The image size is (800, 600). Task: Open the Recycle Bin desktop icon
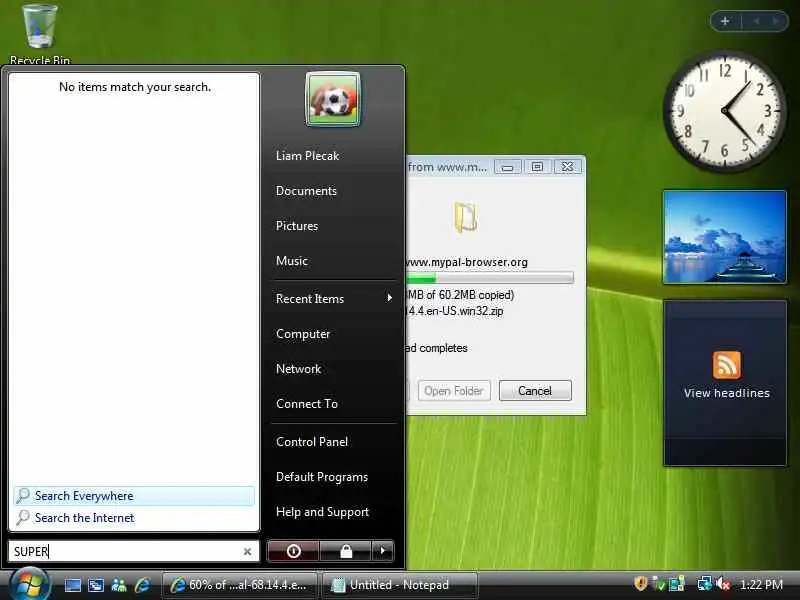click(x=40, y=34)
